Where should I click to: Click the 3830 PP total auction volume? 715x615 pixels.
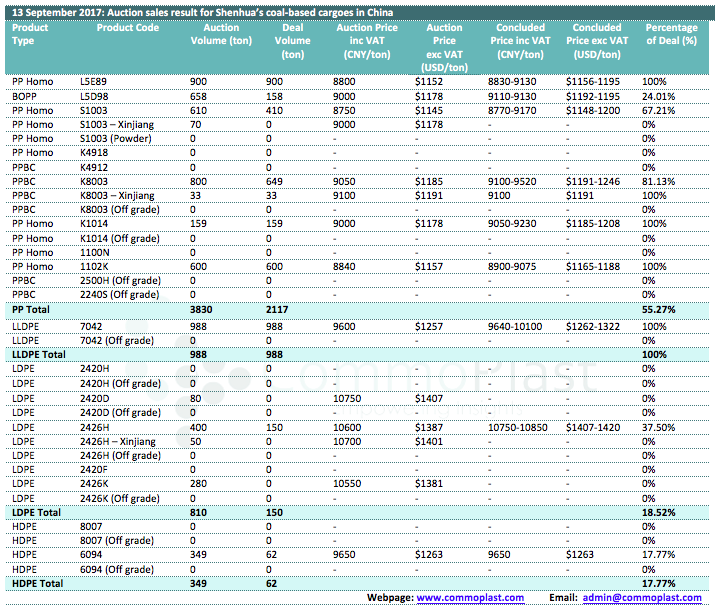pos(203,310)
